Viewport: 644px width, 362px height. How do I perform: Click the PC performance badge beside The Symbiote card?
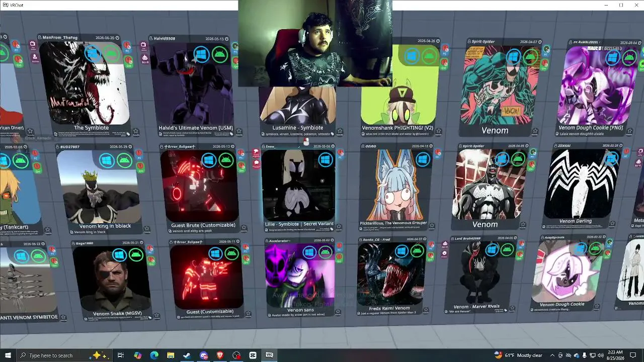128,48
